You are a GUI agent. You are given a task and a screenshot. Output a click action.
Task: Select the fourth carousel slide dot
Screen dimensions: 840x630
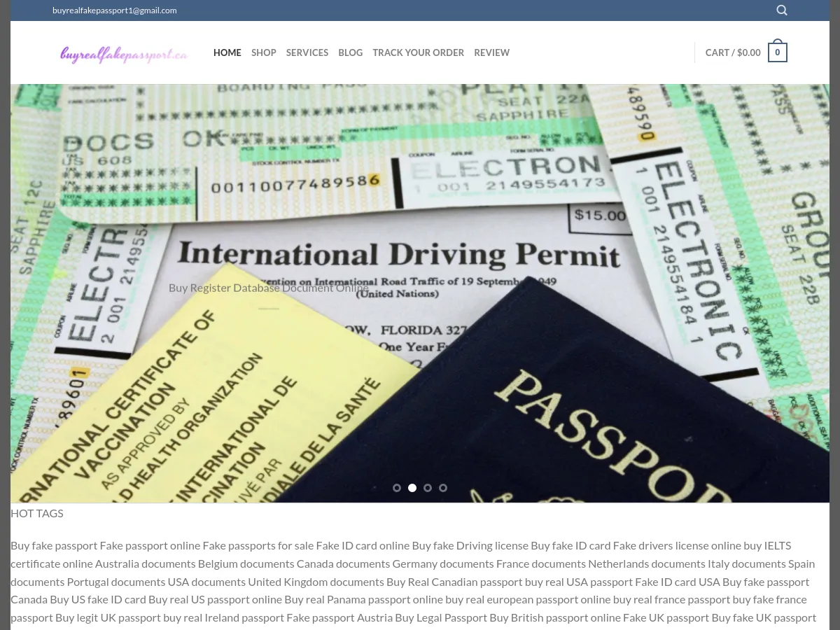tap(443, 488)
